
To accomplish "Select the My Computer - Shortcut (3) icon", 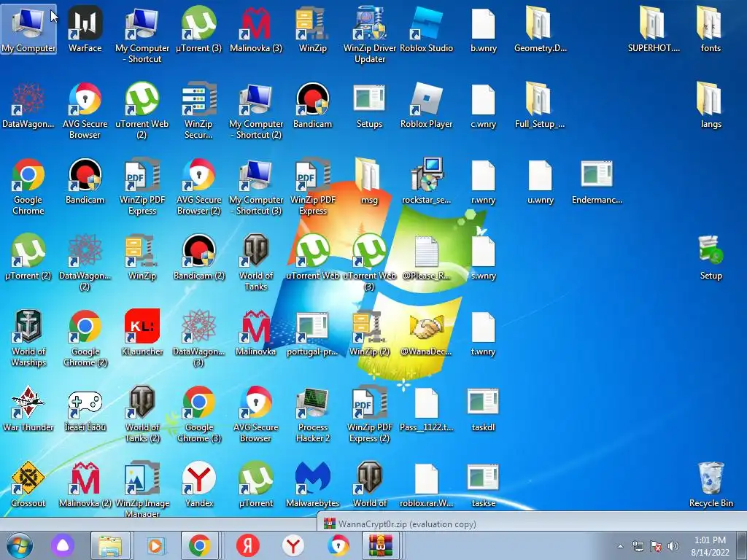I will [256, 186].
